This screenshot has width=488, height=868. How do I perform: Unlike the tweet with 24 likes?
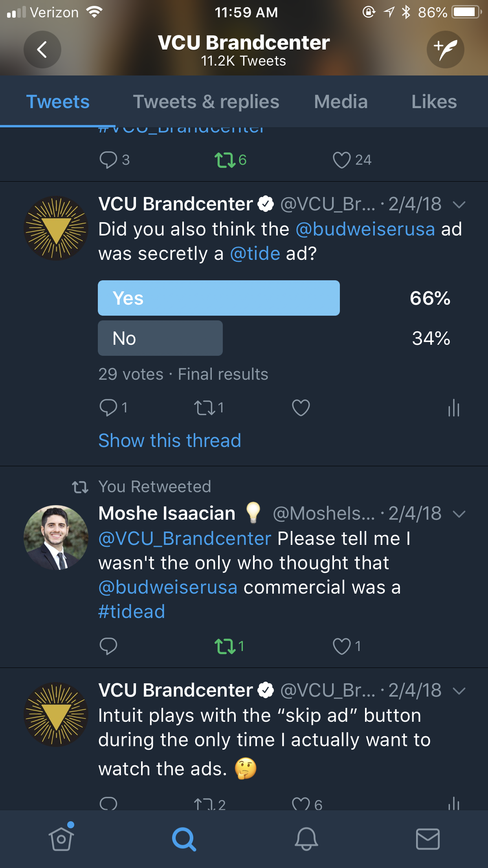[341, 160]
